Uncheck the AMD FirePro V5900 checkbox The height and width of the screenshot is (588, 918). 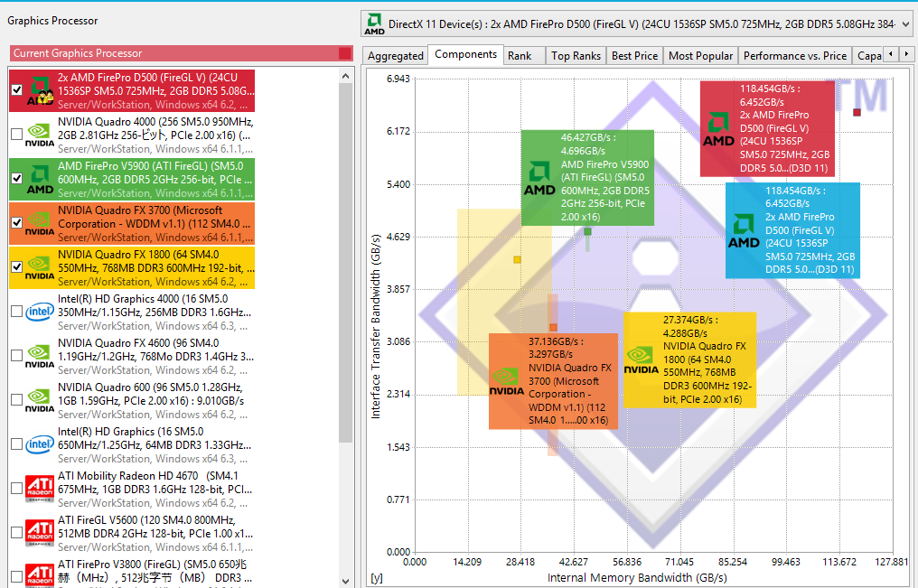[17, 179]
